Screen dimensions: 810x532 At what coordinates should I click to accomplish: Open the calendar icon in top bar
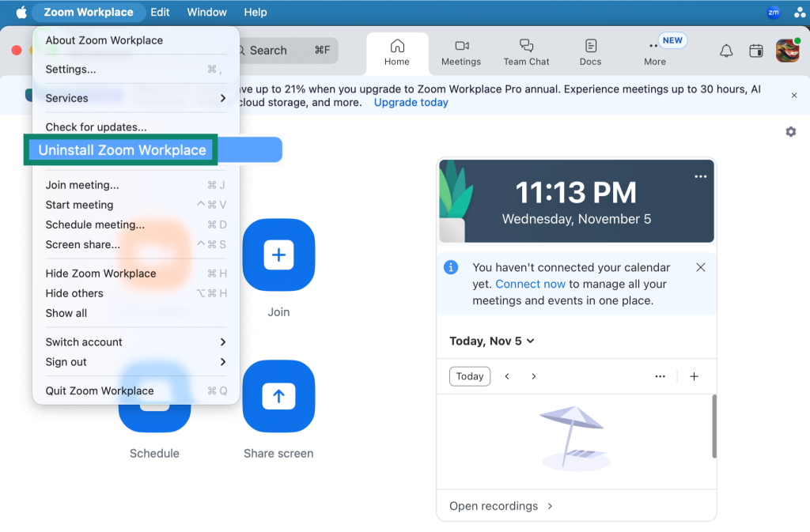click(756, 51)
